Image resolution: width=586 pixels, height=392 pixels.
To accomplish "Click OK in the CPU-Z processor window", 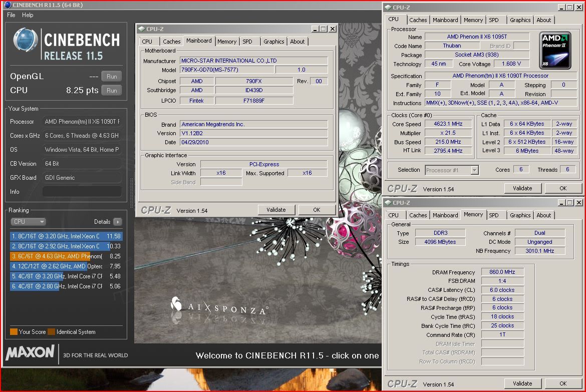I will pyautogui.click(x=563, y=188).
